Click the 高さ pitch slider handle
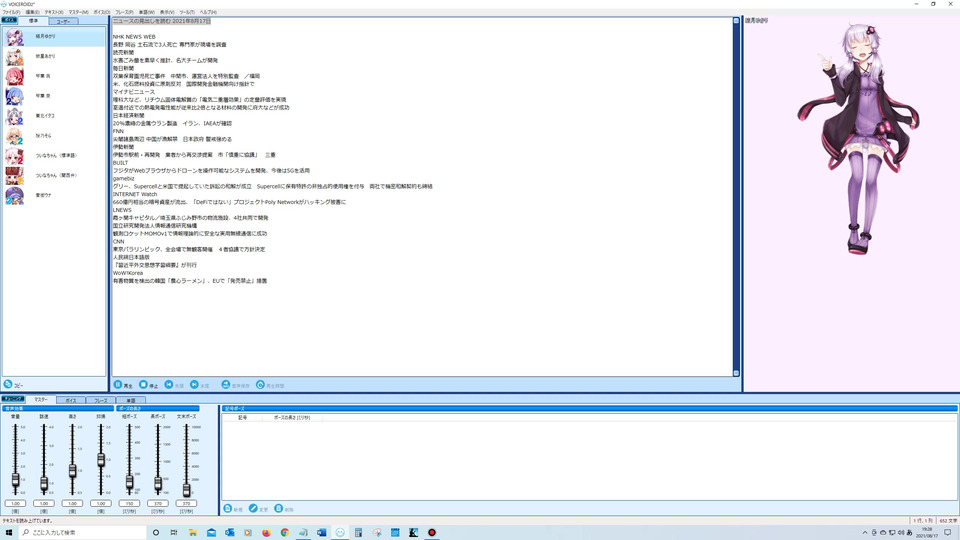 point(72,471)
